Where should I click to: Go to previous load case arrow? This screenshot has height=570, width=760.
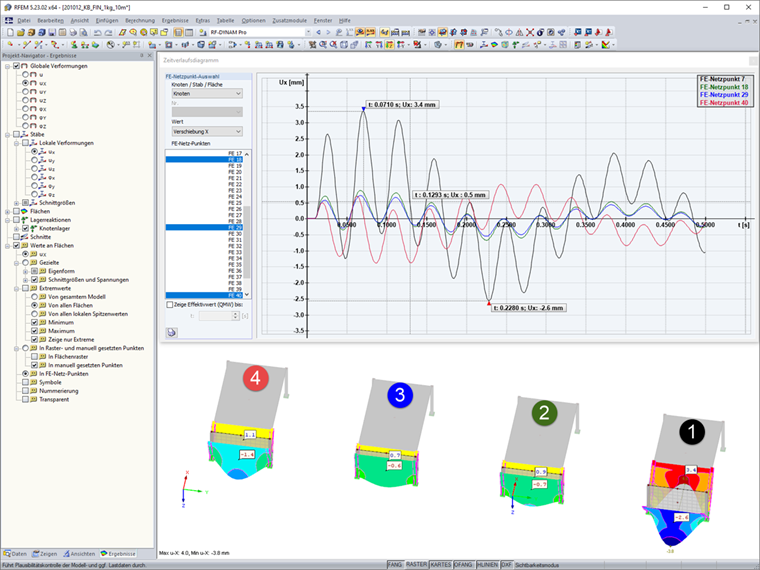tap(318, 32)
